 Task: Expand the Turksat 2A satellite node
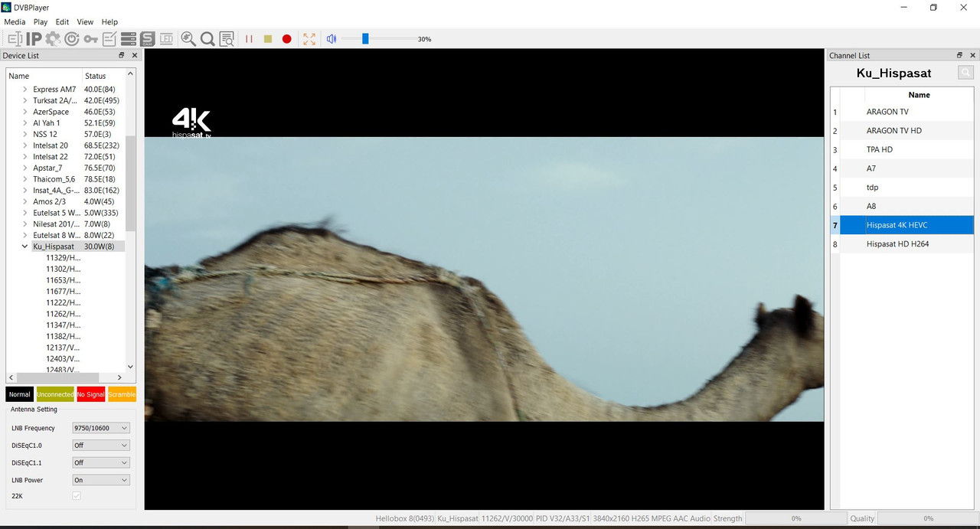24,100
